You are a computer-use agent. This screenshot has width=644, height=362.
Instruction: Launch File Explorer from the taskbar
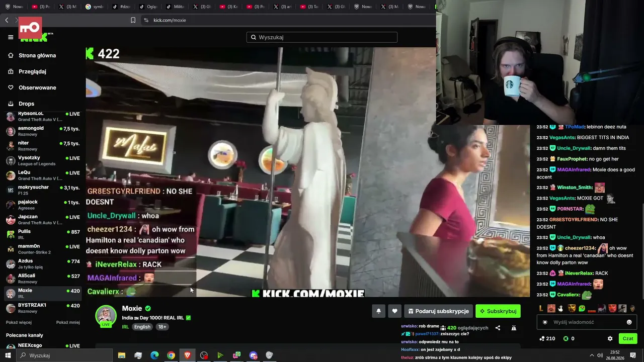122,355
